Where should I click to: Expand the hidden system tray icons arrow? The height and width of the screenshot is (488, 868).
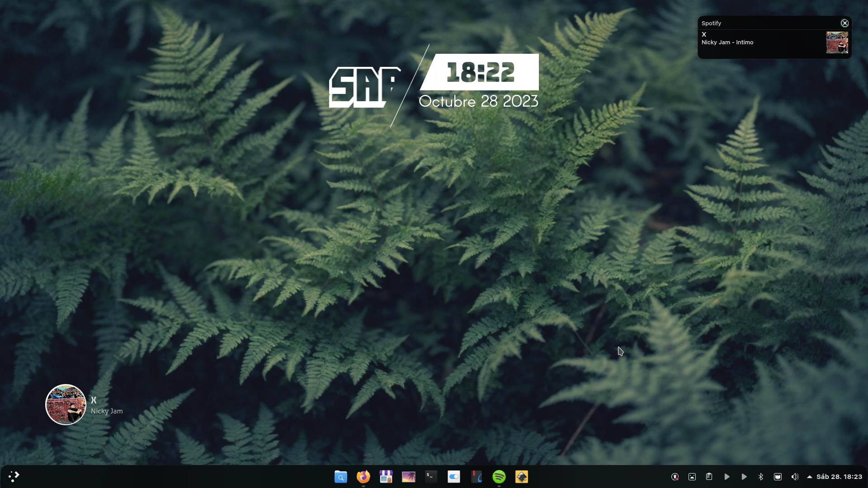[x=810, y=477]
